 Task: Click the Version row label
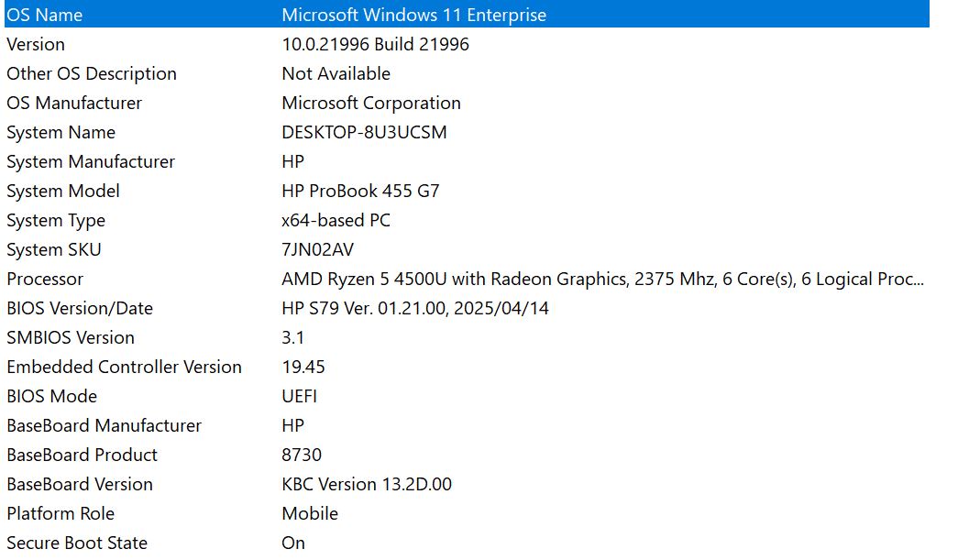coord(36,44)
